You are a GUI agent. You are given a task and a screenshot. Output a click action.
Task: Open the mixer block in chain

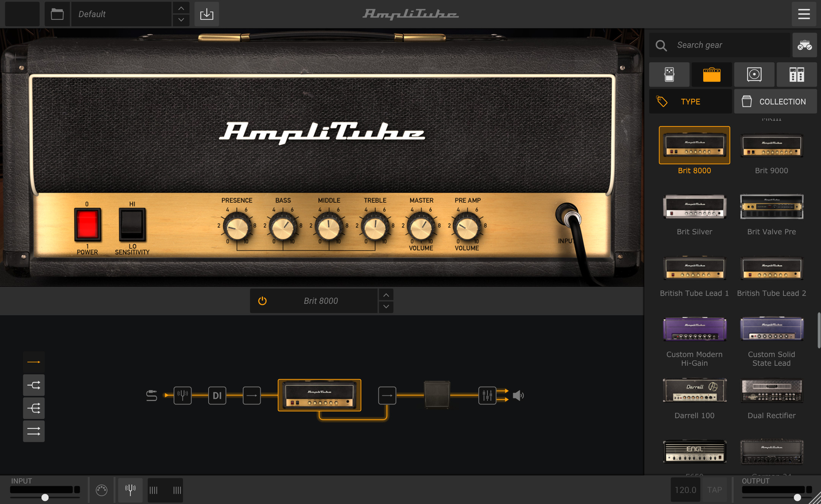pos(487,395)
